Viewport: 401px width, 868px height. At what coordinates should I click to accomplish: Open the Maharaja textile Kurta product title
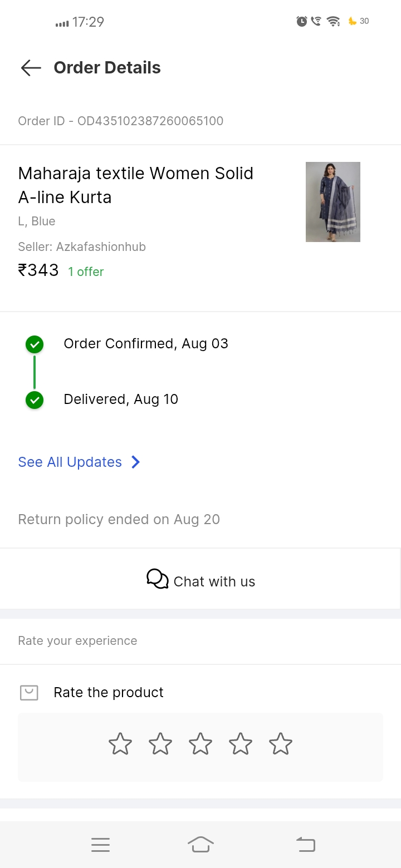135,185
